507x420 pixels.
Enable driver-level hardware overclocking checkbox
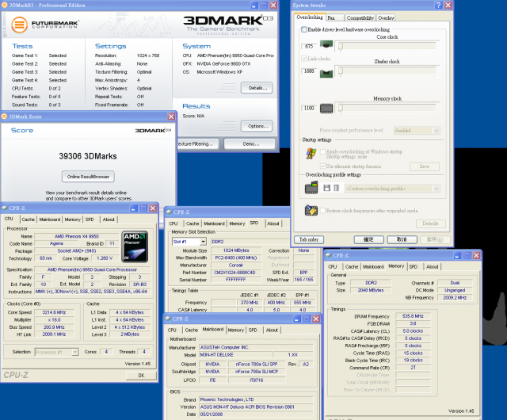pyautogui.click(x=304, y=29)
